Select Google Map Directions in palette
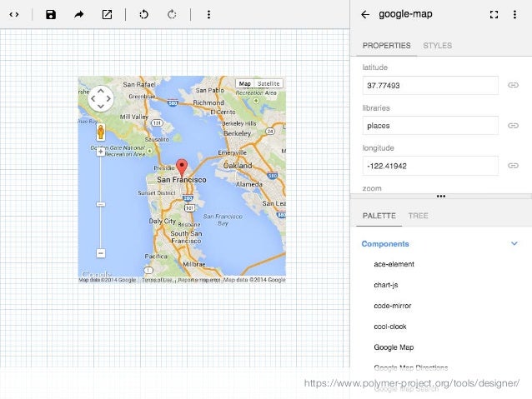This screenshot has height=399, width=532. [x=410, y=367]
